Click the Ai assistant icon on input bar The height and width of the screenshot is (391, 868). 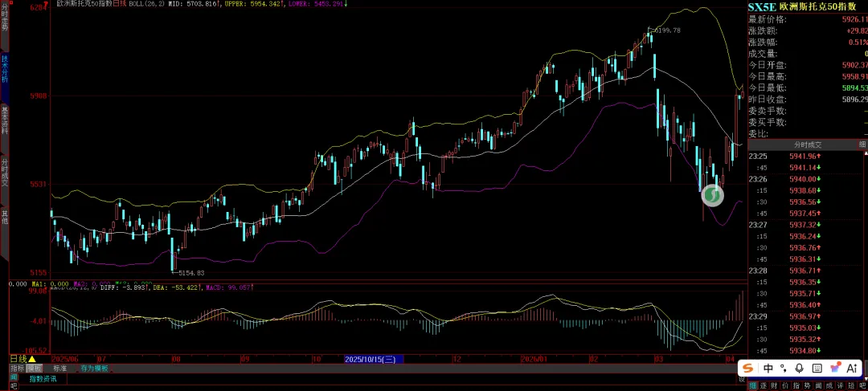[x=852, y=368]
